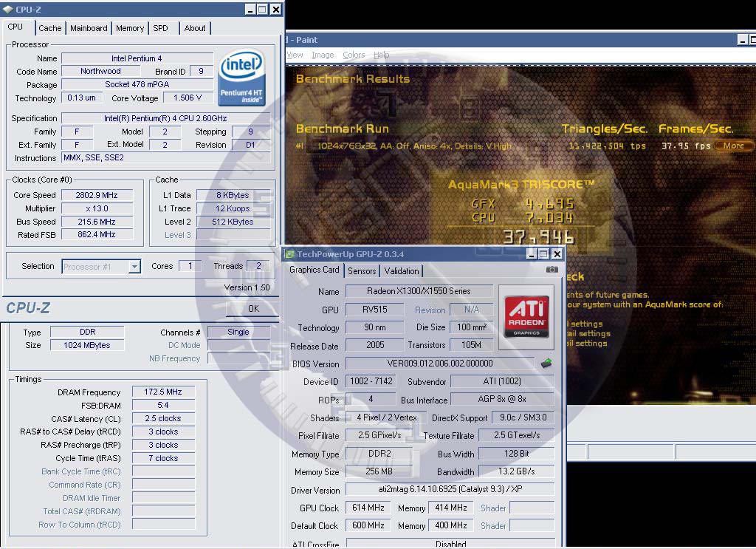Minimize the GPU-Z window
This screenshot has height=549, width=756.
click(532, 253)
